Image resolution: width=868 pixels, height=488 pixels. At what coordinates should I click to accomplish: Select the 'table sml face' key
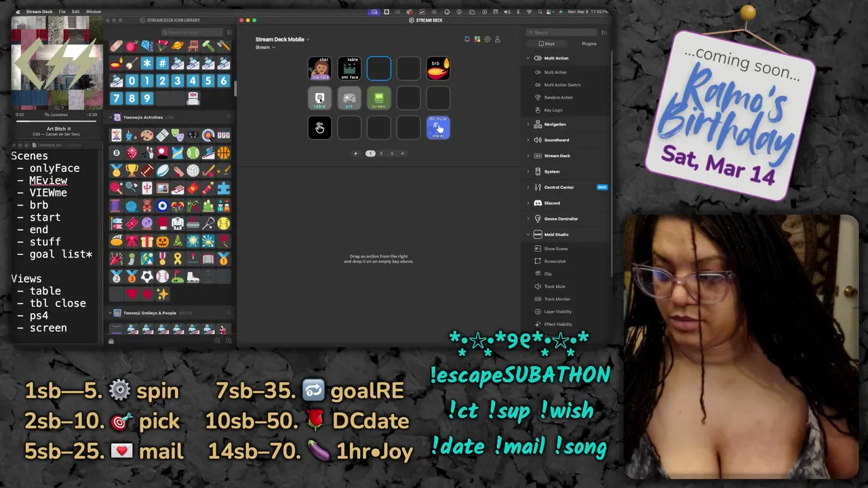[349, 68]
